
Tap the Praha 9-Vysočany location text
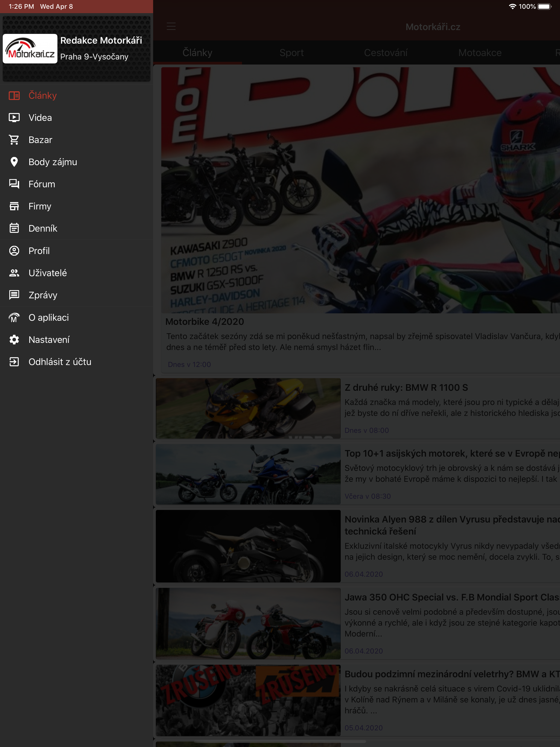[94, 56]
